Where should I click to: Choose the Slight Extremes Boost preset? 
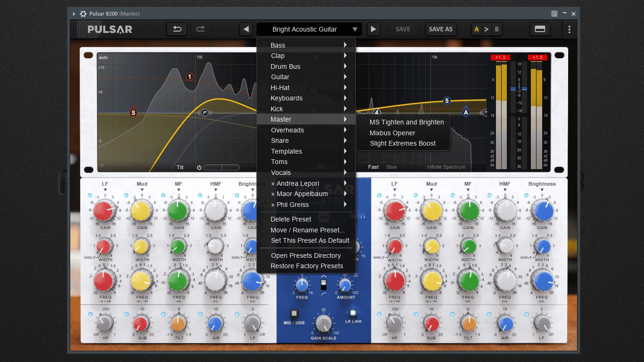[403, 143]
